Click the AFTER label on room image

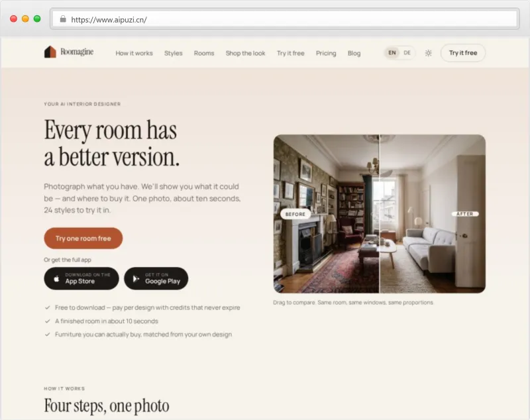465,214
